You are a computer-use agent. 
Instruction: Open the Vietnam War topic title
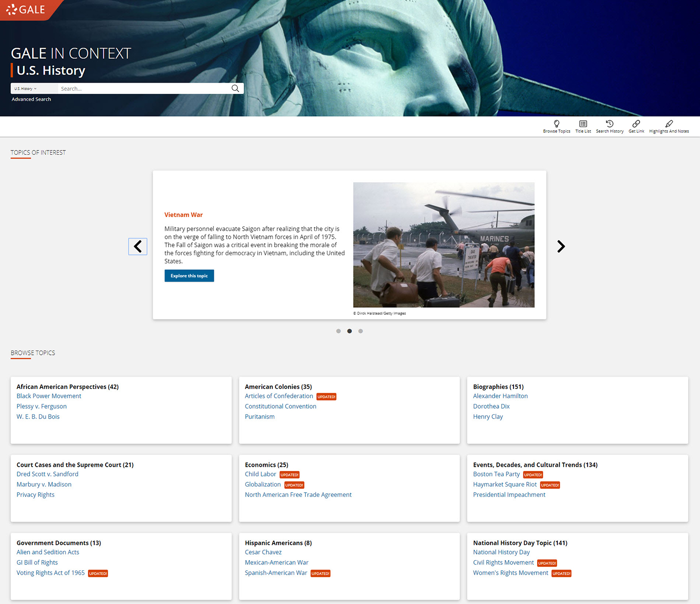point(184,215)
